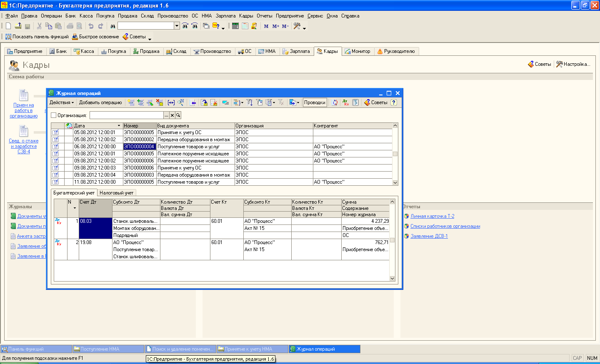Click the filter by current value icon

(259, 102)
